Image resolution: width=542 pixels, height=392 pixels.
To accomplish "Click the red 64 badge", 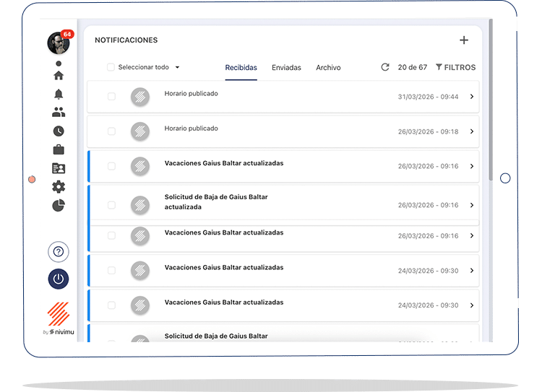I will pyautogui.click(x=67, y=34).
